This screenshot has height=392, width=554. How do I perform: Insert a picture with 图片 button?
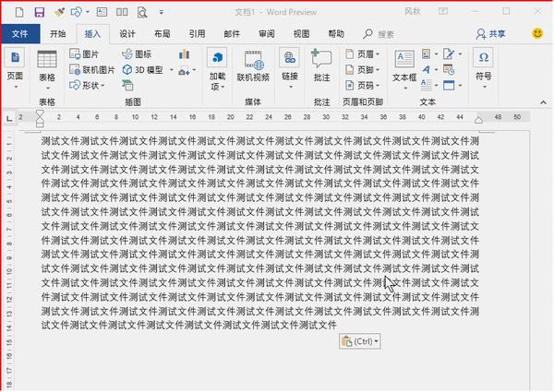click(84, 54)
